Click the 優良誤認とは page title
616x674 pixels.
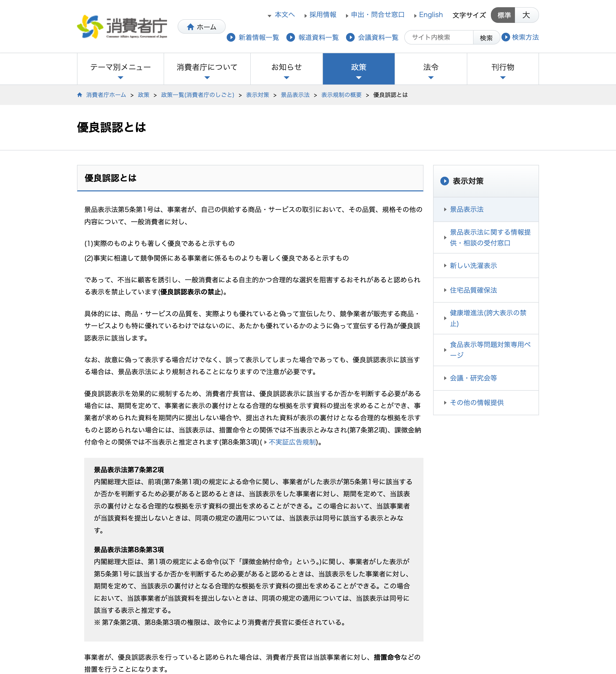(x=112, y=127)
